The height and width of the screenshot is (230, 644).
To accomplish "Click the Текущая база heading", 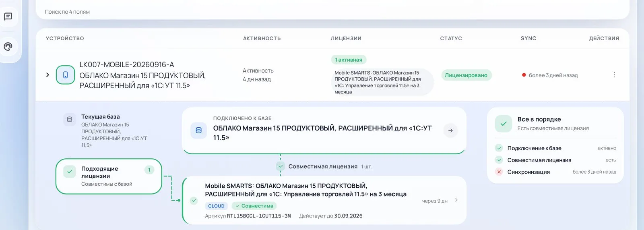I will 101,117.
